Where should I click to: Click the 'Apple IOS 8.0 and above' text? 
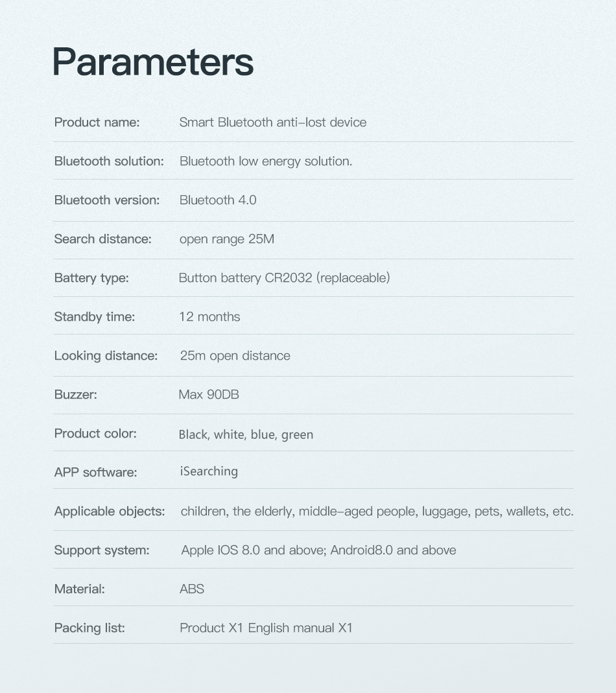coord(254,550)
